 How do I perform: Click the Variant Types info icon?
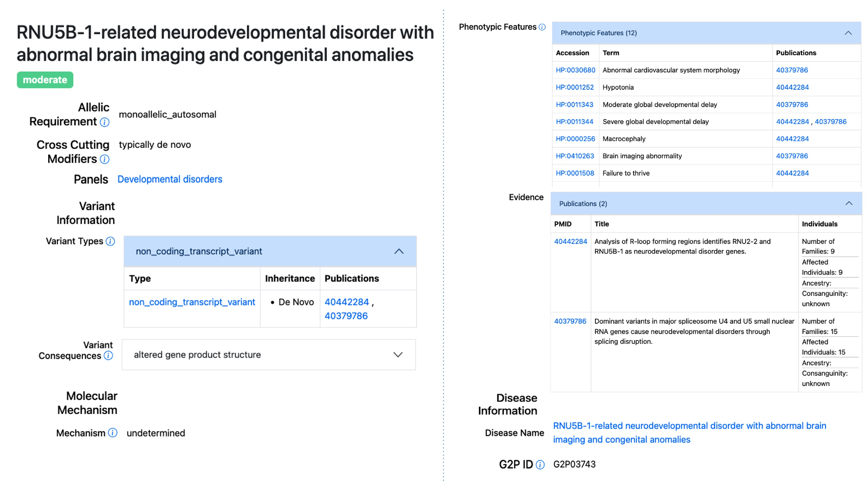pos(111,241)
